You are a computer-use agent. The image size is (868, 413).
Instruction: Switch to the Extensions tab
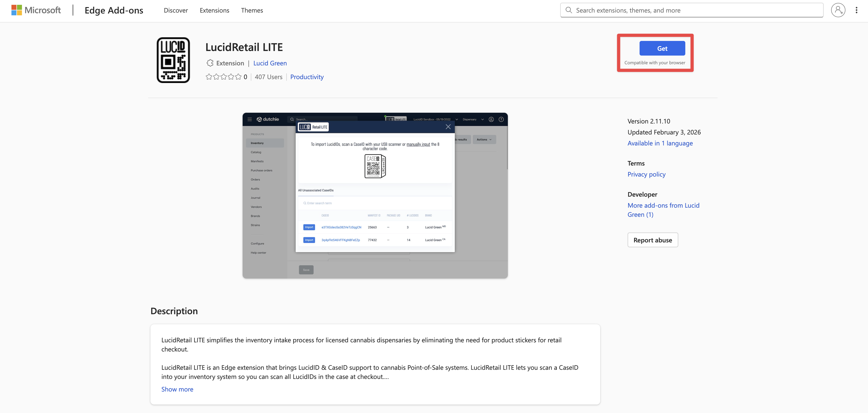tap(214, 10)
